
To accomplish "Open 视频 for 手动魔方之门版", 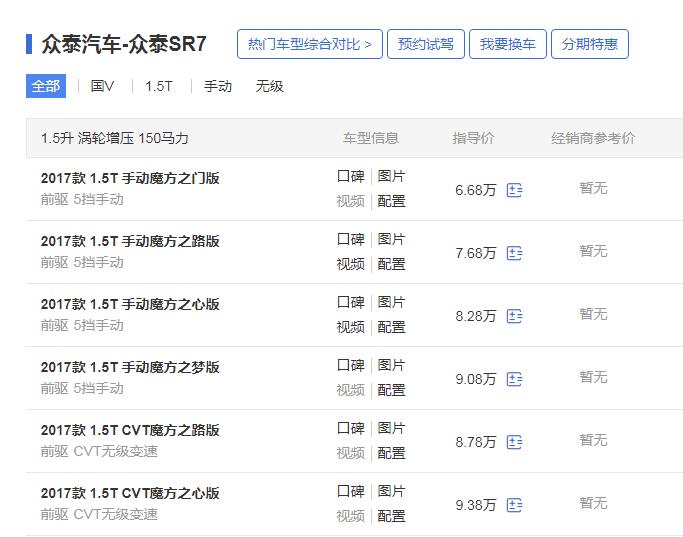I will tap(351, 201).
